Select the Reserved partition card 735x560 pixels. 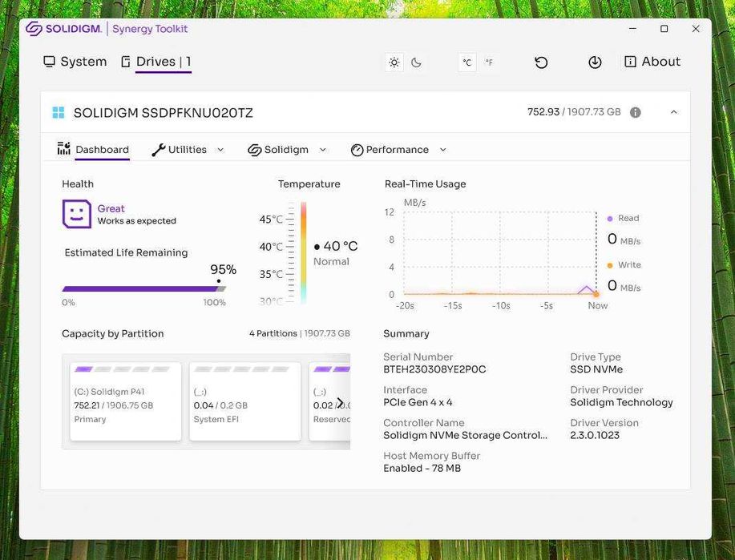[x=329, y=401]
